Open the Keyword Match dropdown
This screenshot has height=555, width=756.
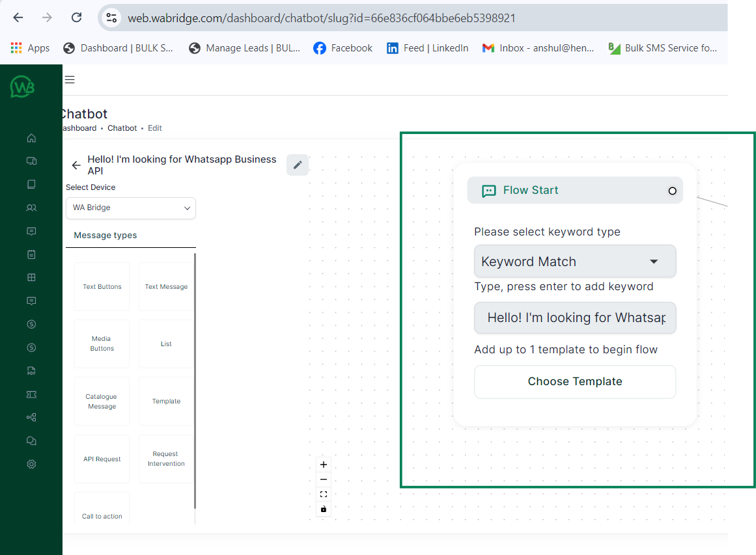pos(575,261)
